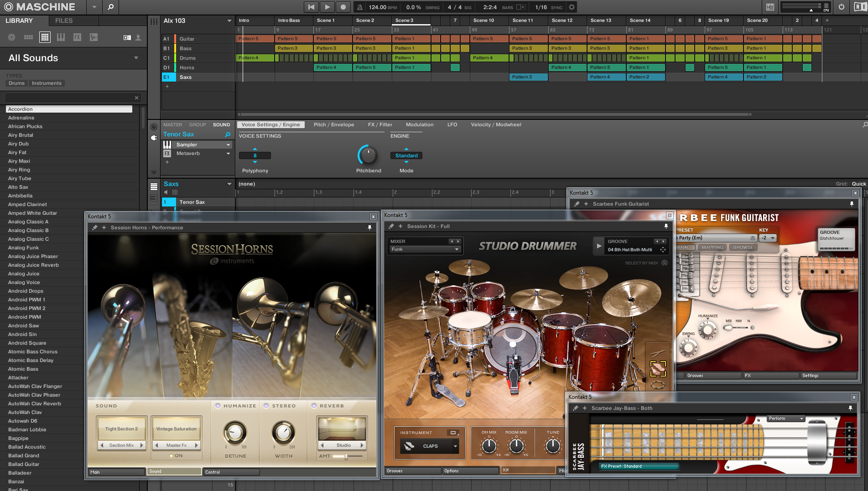868x491 pixels.
Task: Toggle the Reverb switch in Session Horns
Action: click(314, 406)
